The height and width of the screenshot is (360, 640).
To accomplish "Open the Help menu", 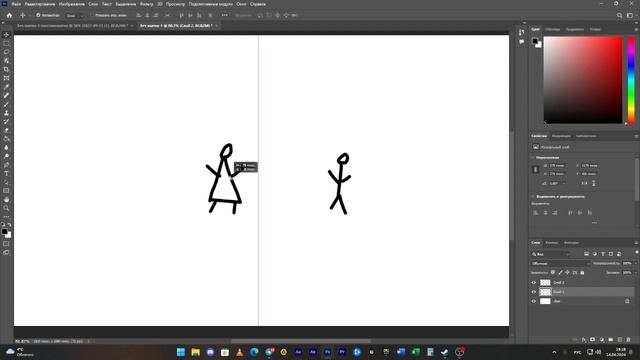I will [258, 4].
